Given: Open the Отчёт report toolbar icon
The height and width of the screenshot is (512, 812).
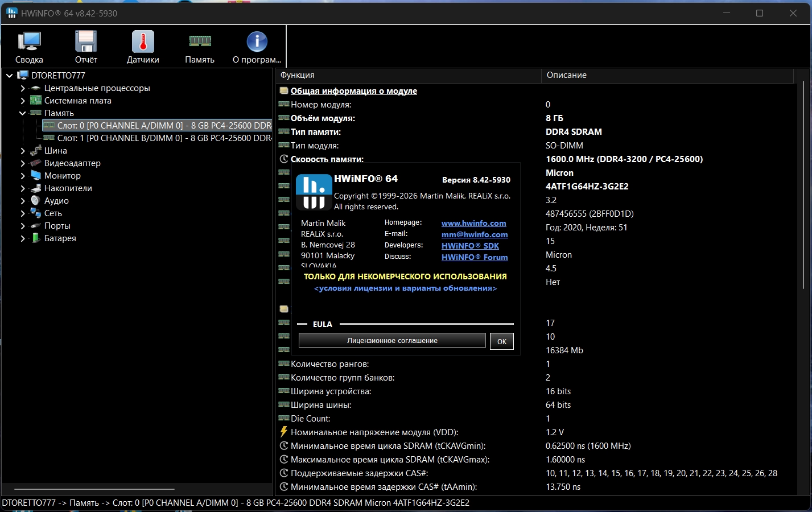Looking at the screenshot, I should (x=86, y=42).
